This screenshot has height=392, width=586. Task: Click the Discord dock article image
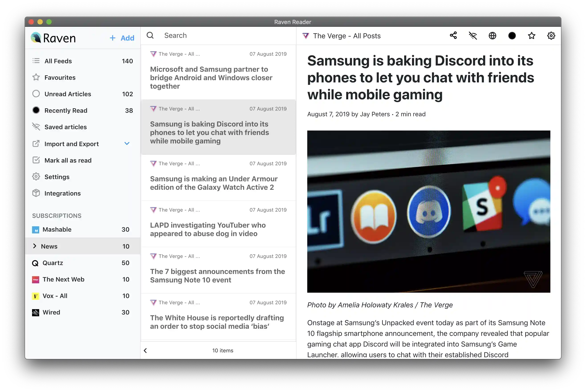point(429,212)
